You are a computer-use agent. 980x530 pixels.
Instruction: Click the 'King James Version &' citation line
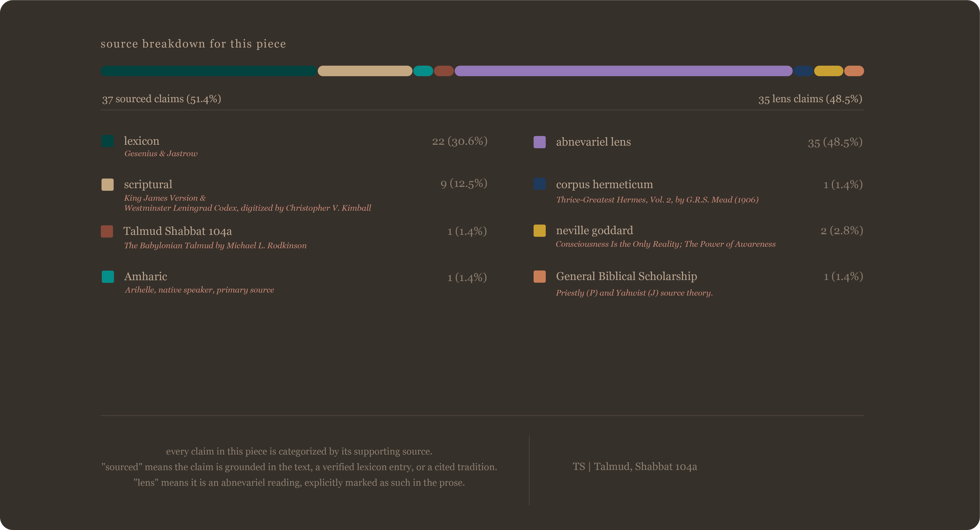(165, 198)
